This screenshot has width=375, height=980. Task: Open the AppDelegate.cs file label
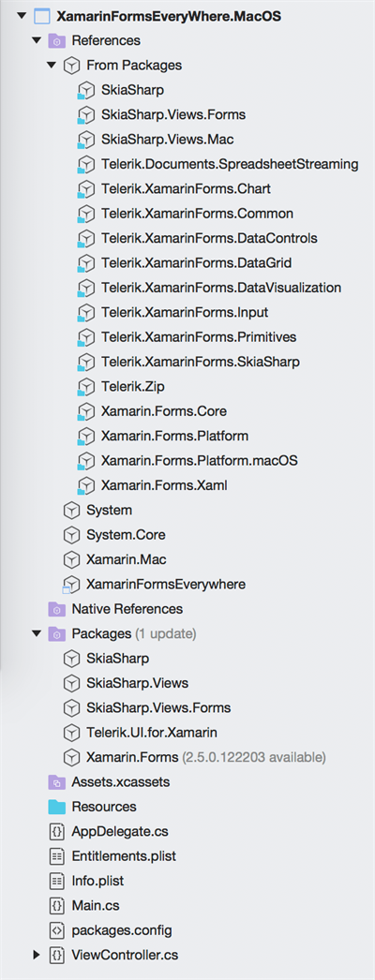(120, 833)
